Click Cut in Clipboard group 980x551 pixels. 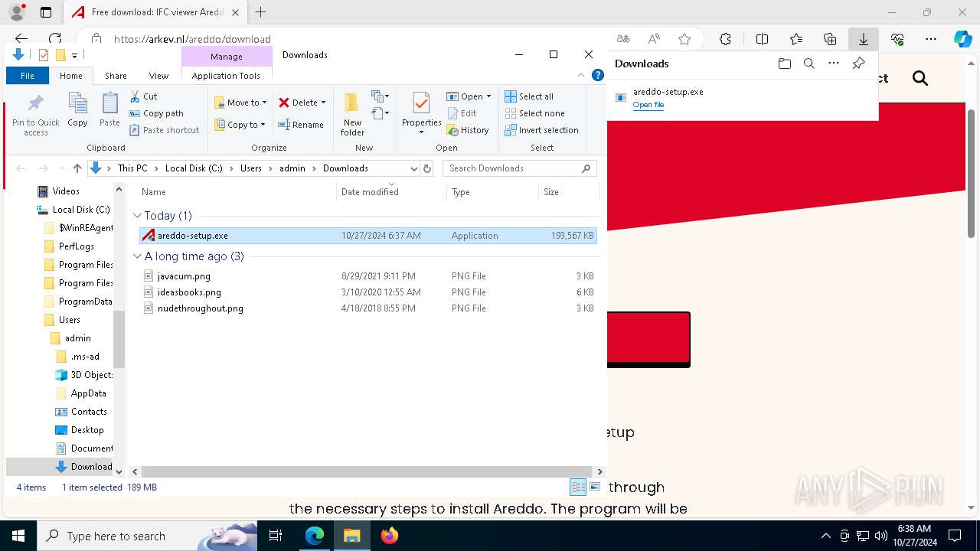[143, 96]
